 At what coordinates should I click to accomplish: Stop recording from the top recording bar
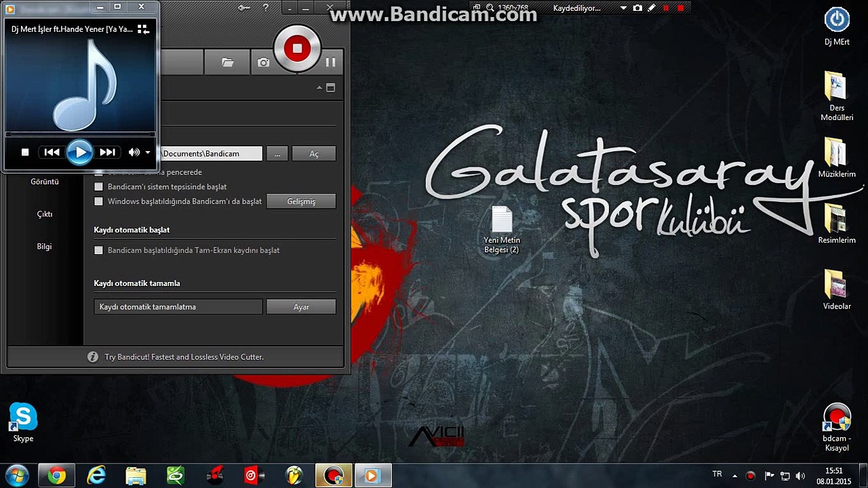(681, 8)
